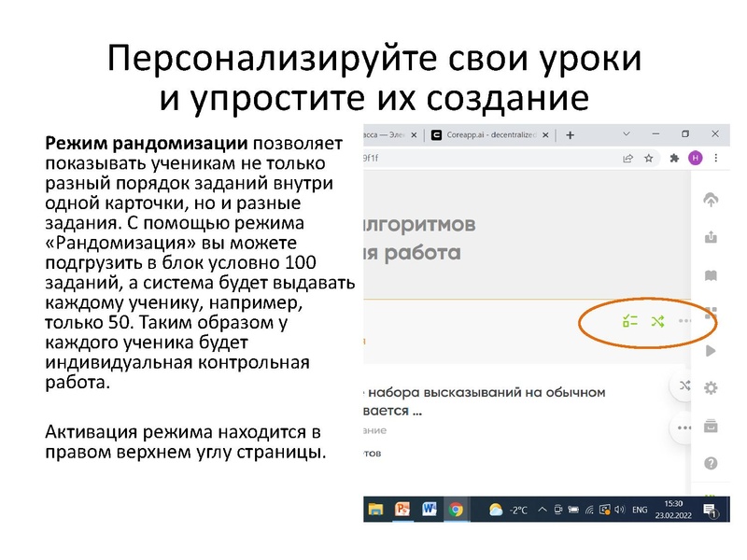Click the green checklist settings icon in the circled area
747x560 pixels.
click(x=630, y=321)
